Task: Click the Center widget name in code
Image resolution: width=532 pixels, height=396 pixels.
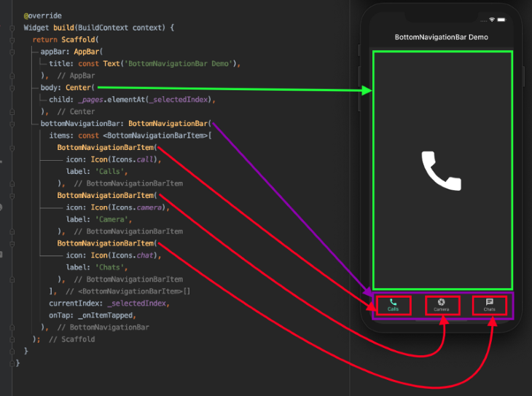Action: tap(79, 87)
